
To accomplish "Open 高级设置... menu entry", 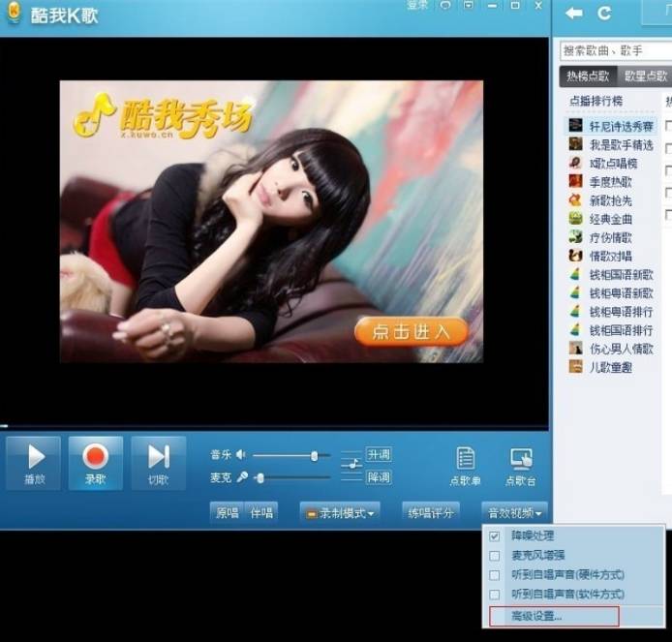I will pos(554,616).
